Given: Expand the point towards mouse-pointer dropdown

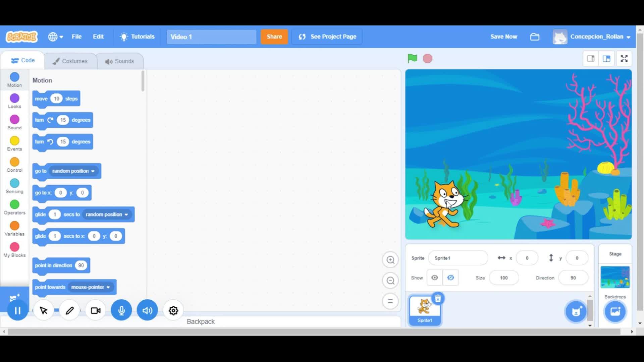Looking at the screenshot, I should 108,287.
